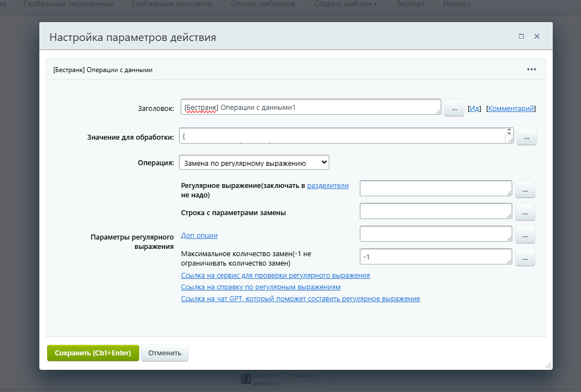Click inside the Максимальное количество замен input

[435, 256]
